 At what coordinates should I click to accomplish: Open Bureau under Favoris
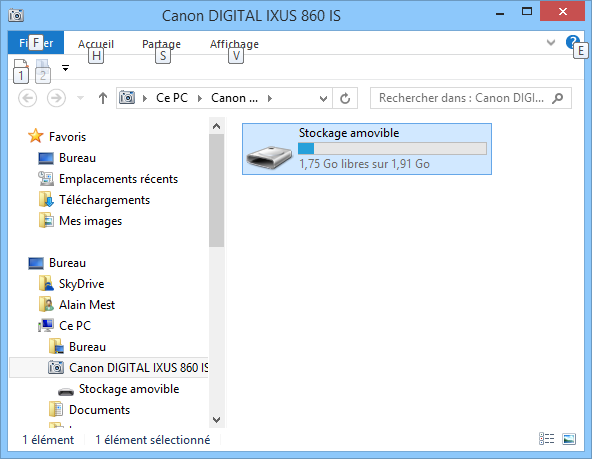tap(77, 158)
